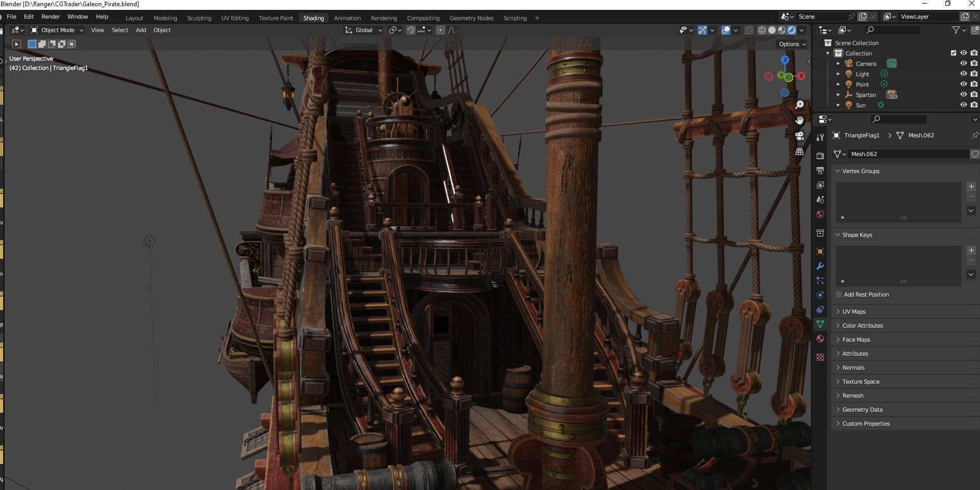Viewport: 980px width, 490px height.
Task: Toggle proportional editing
Action: (440, 30)
